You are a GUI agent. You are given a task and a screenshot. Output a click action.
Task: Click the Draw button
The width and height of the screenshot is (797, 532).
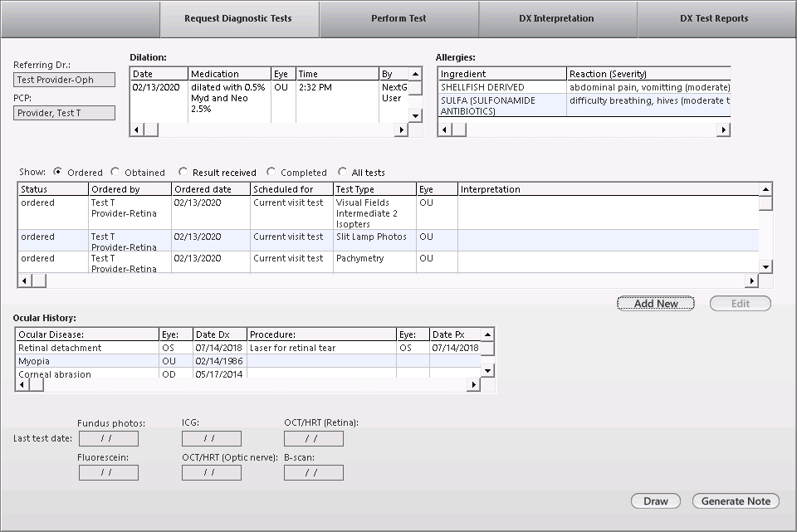656,501
